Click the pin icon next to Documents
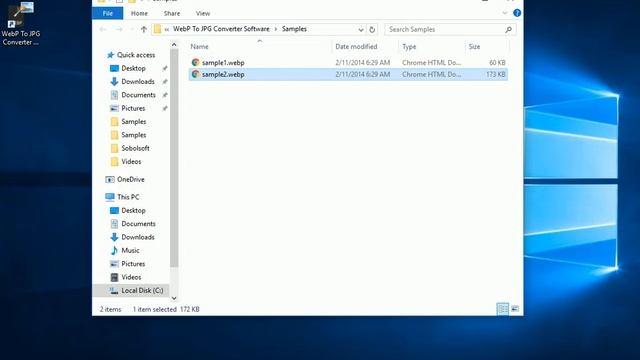 (x=165, y=95)
